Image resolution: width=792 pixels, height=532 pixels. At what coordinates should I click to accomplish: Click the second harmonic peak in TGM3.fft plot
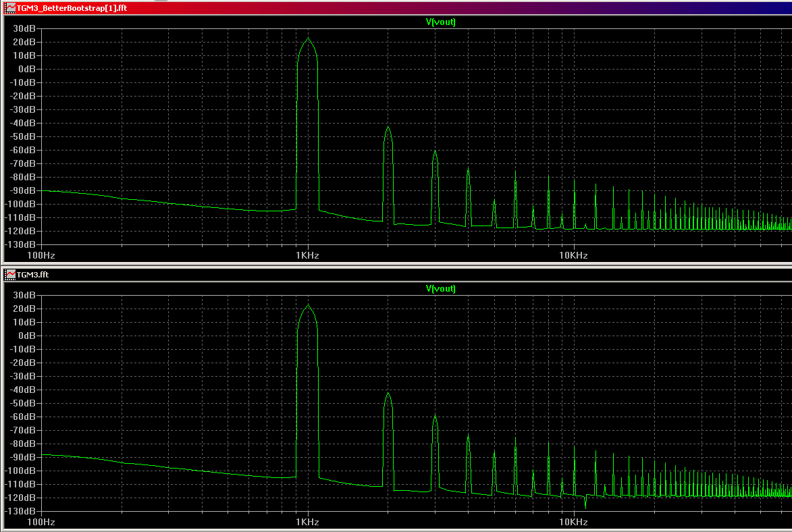click(x=388, y=394)
